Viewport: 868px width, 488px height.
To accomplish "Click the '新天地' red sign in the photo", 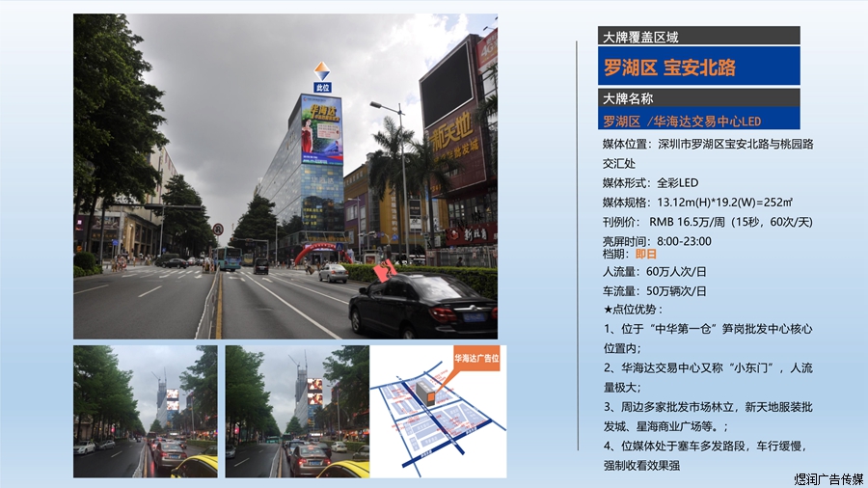I will click(451, 132).
